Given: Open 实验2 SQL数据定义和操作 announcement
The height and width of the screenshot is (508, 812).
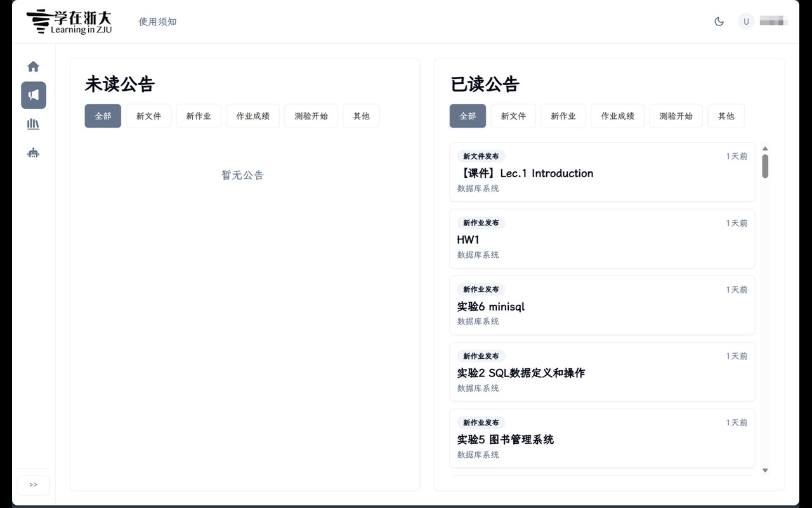Looking at the screenshot, I should (602, 372).
